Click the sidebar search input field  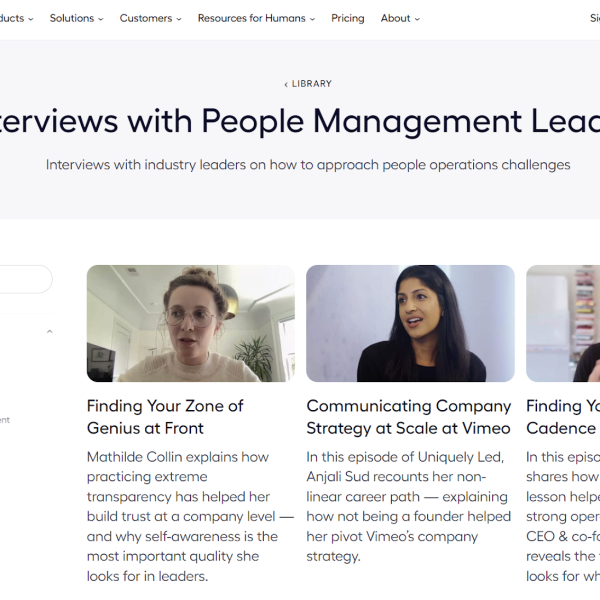tap(25, 279)
